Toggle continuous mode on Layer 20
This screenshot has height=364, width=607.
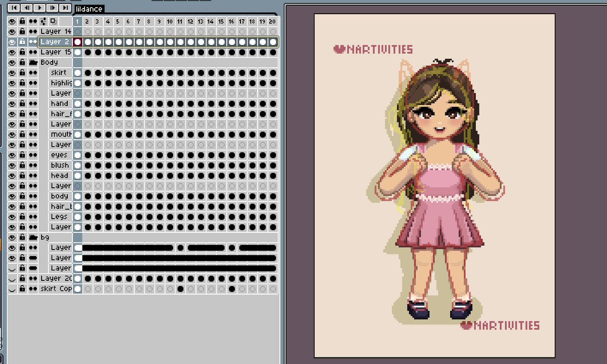[x=33, y=278]
